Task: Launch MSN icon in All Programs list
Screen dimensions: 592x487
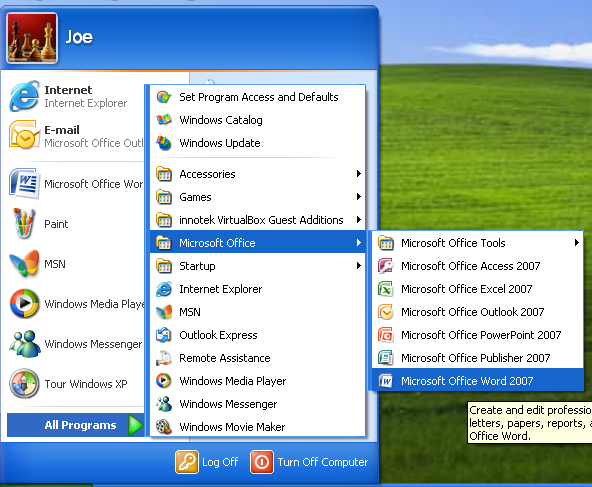Action: 164,312
